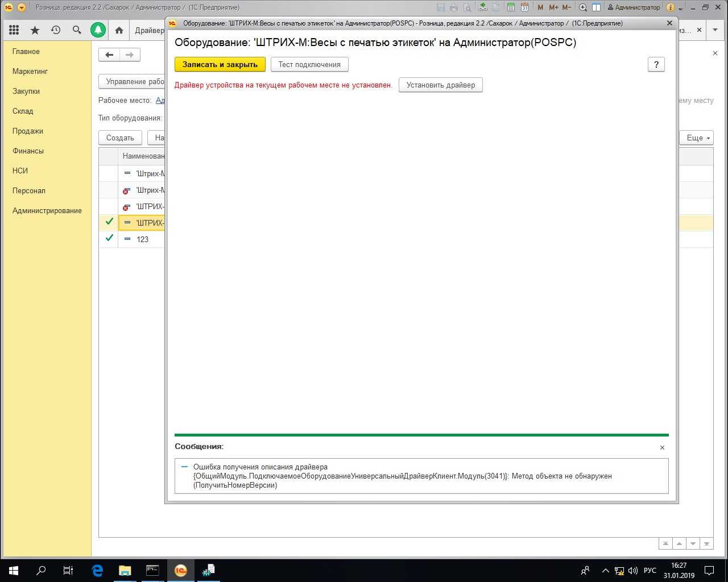Image resolution: width=728 pixels, height=582 pixels.
Task: Click the Print preview icon
Action: (x=467, y=7)
